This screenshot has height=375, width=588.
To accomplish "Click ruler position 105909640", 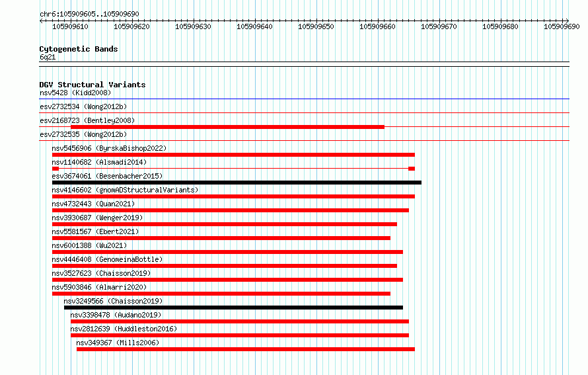I will coord(254,26).
